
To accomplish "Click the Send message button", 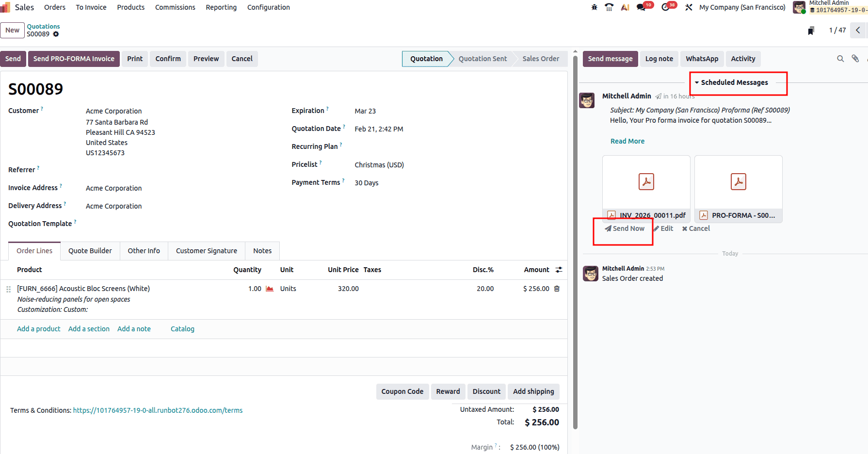I will (611, 59).
